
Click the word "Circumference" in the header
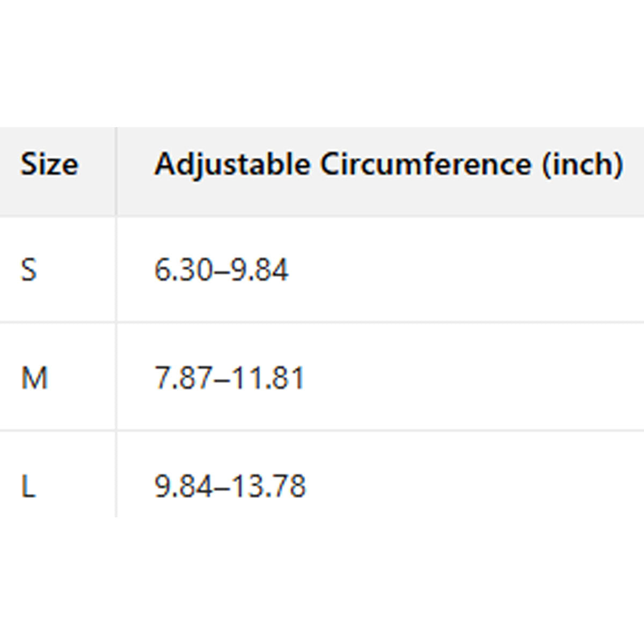point(426,164)
